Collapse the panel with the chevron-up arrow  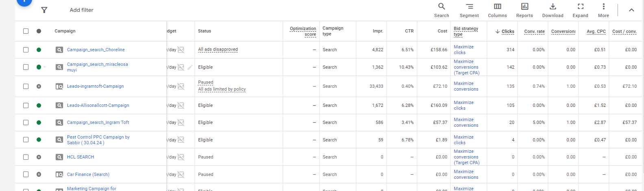631,10
